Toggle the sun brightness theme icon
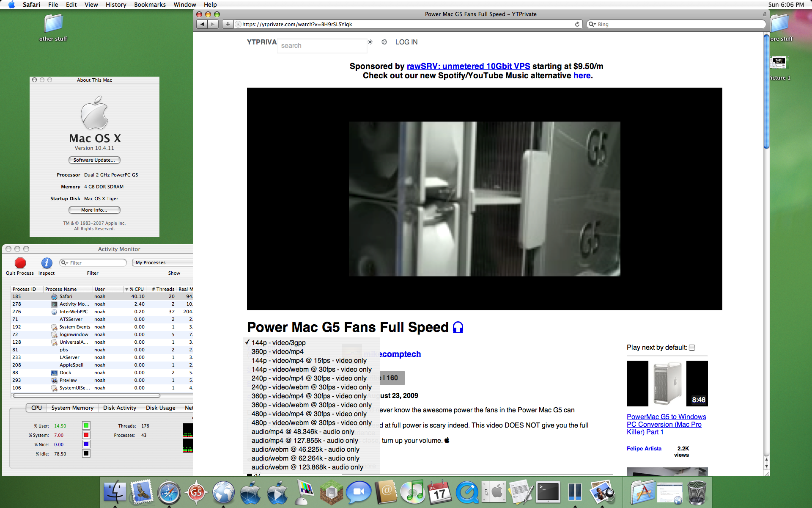Viewport: 812px width, 508px height. [370, 42]
